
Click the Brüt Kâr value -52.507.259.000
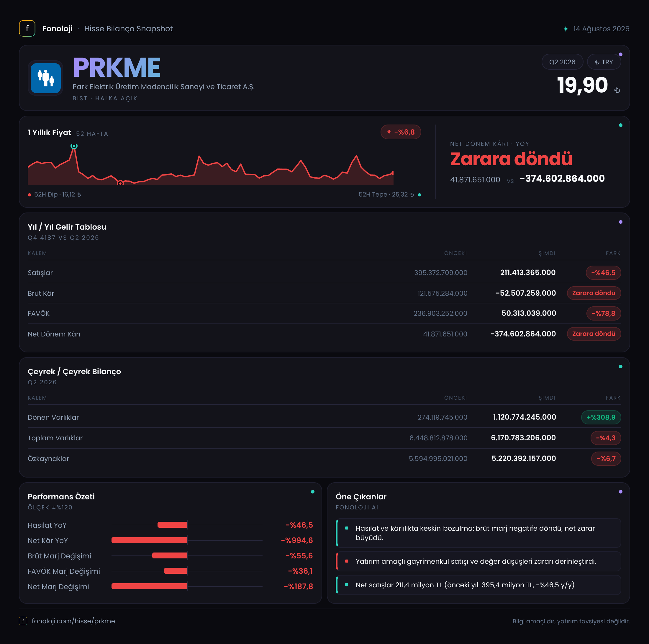[526, 293]
